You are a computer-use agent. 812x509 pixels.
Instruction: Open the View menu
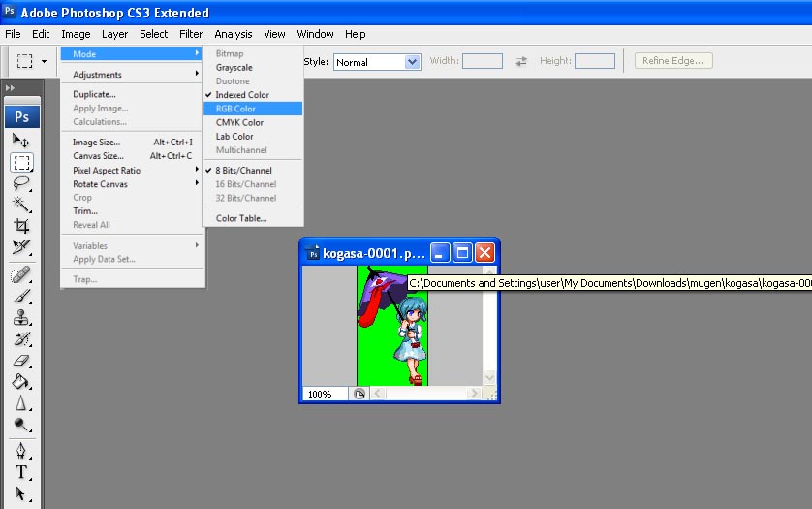(274, 34)
